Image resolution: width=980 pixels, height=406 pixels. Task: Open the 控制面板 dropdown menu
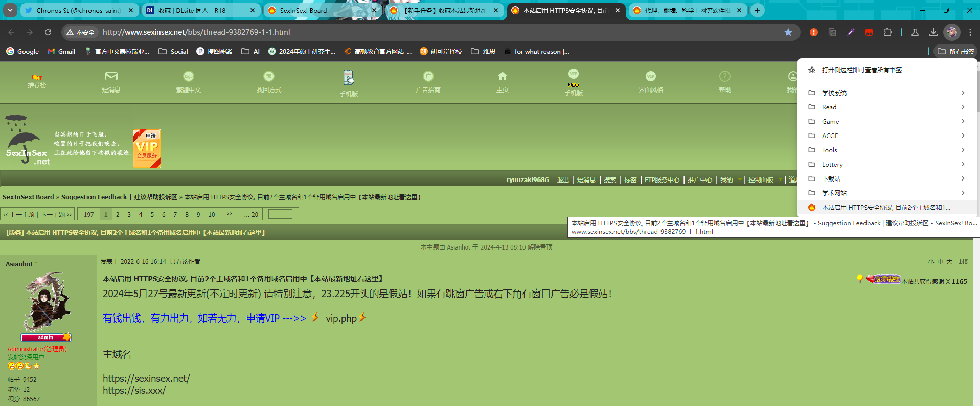click(765, 179)
